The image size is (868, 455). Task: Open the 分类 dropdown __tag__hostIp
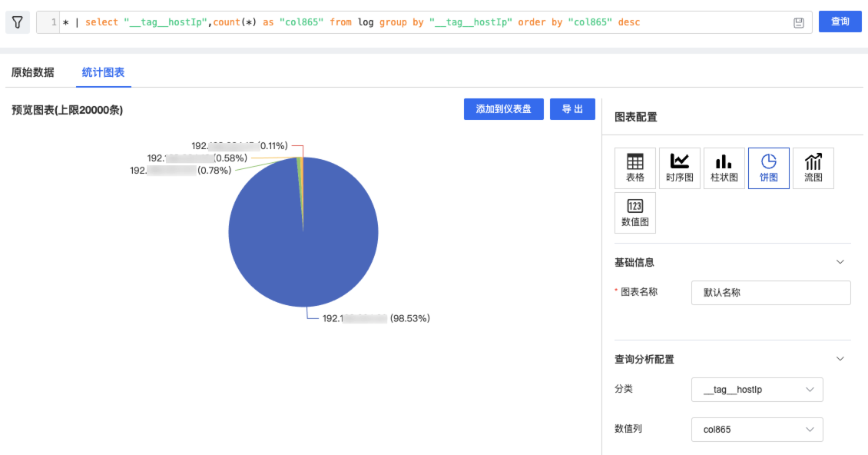click(757, 390)
